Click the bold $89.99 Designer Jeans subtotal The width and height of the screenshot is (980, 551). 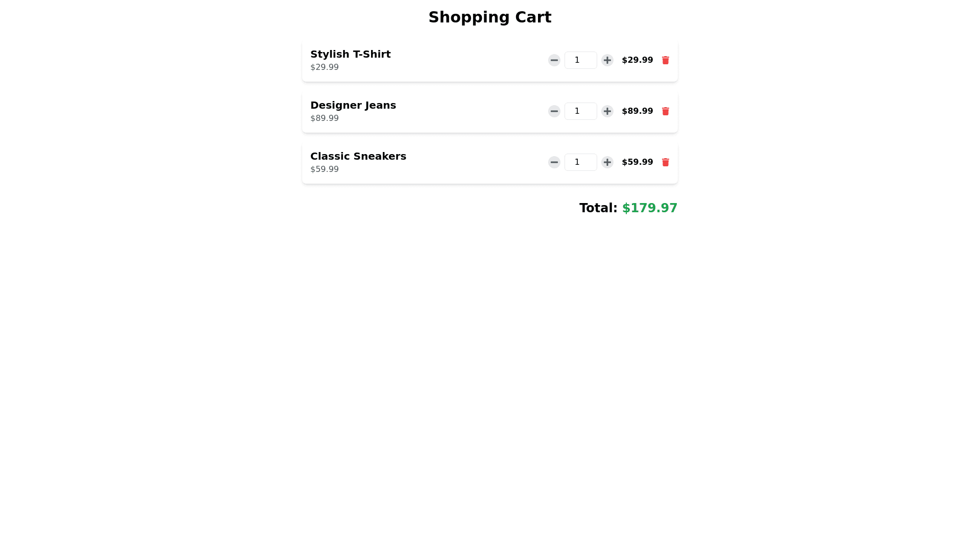637,111
